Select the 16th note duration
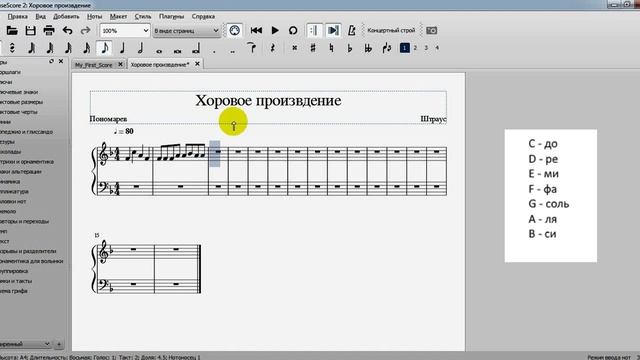The width and height of the screenshot is (640, 360). [x=86, y=48]
